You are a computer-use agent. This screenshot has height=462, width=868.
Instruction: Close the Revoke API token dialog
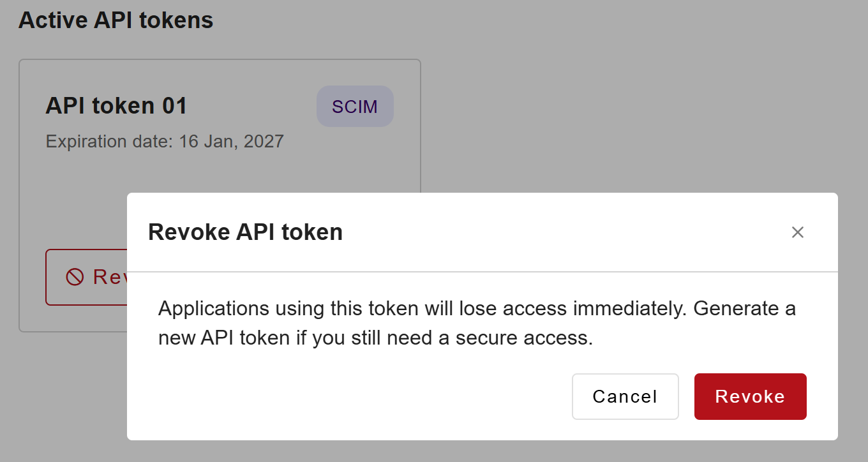(797, 232)
